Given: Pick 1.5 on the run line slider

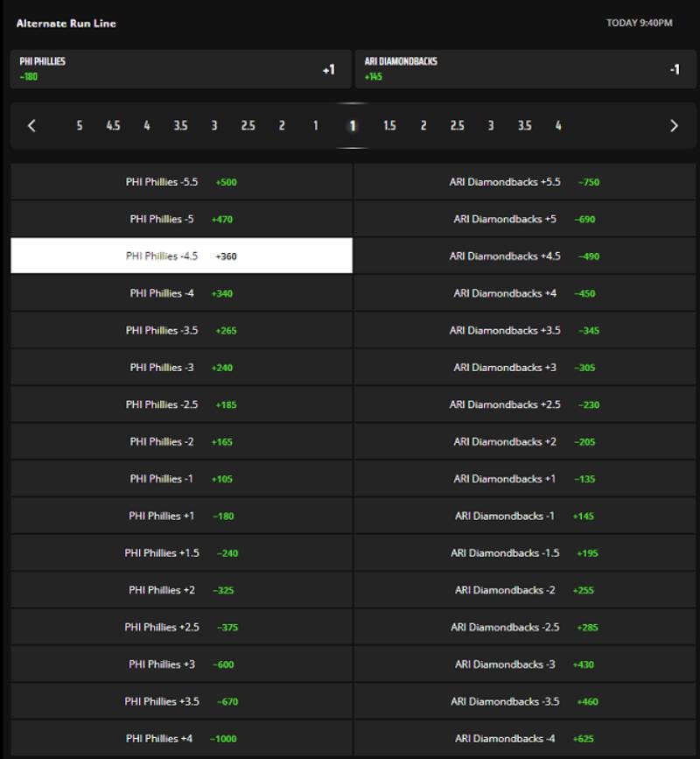Looking at the screenshot, I should pos(389,125).
